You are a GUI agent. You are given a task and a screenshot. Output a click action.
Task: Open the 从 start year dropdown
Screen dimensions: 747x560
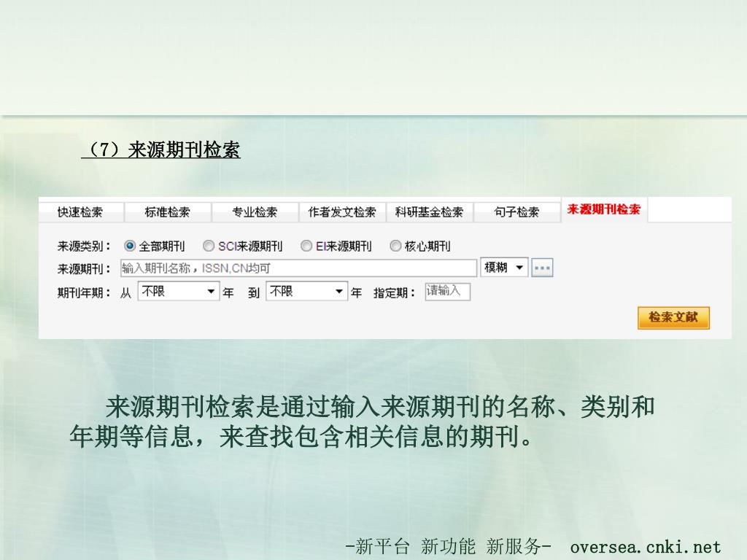click(179, 291)
